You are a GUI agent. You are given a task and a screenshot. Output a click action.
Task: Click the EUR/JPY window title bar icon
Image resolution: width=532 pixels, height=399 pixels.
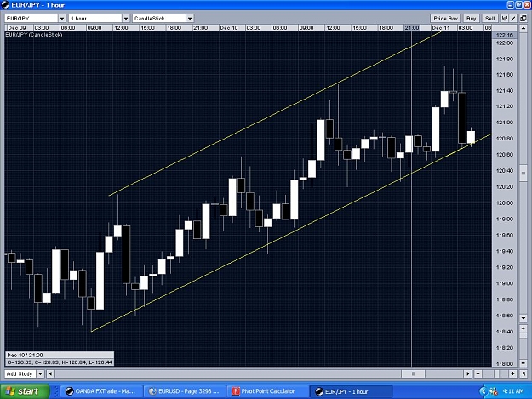pos(5,5)
